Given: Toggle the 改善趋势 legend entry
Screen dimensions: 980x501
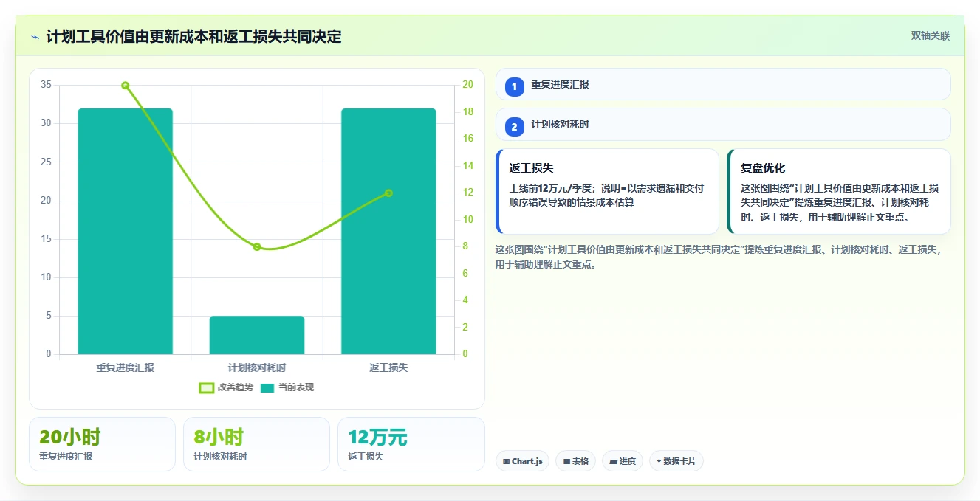Looking at the screenshot, I should point(226,387).
